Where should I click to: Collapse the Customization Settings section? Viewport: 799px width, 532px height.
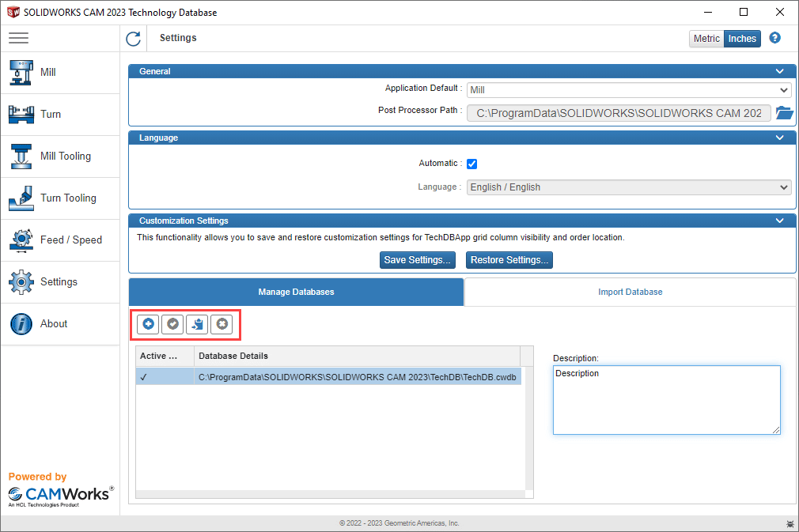(780, 221)
